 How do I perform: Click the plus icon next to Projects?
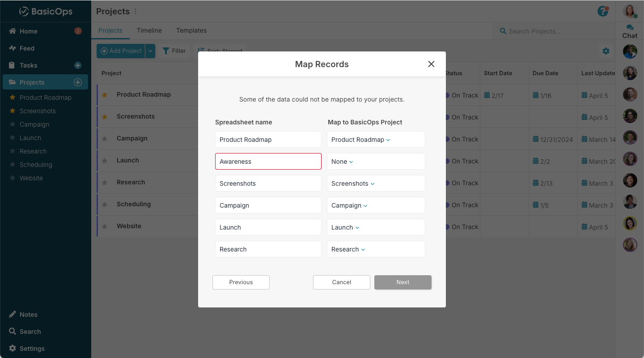(77, 82)
